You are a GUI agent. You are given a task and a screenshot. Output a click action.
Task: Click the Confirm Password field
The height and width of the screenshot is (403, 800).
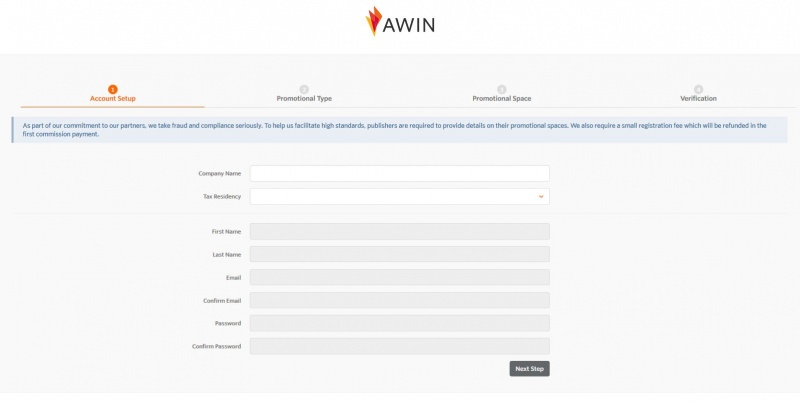pos(399,346)
